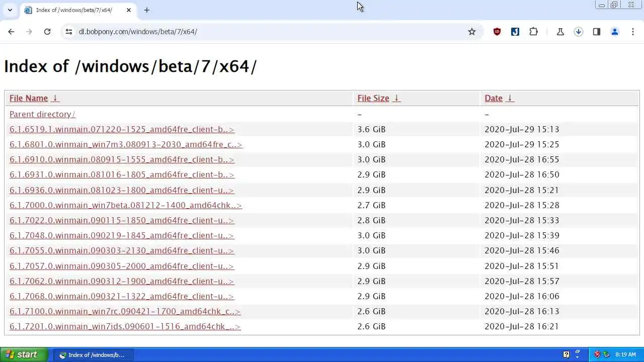Viewport: 644px width, 362px height.
Task: Open 6.1.7055.0 winmain 090303-2130 link
Action: [x=122, y=250]
